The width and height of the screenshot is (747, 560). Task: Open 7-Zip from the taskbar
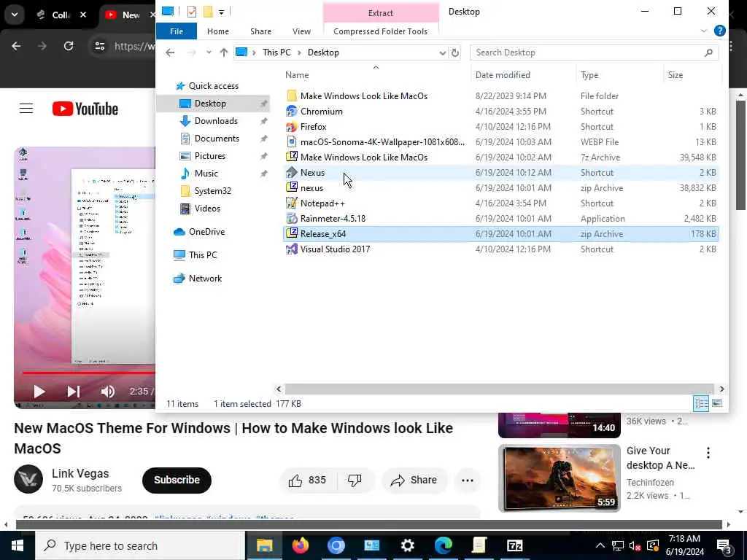click(x=515, y=545)
